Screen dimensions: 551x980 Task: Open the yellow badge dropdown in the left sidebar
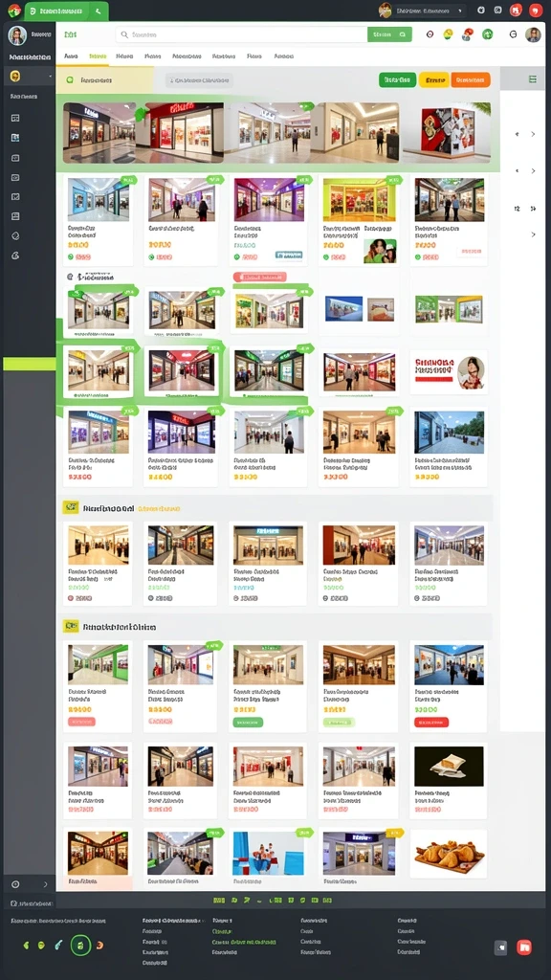(29, 77)
